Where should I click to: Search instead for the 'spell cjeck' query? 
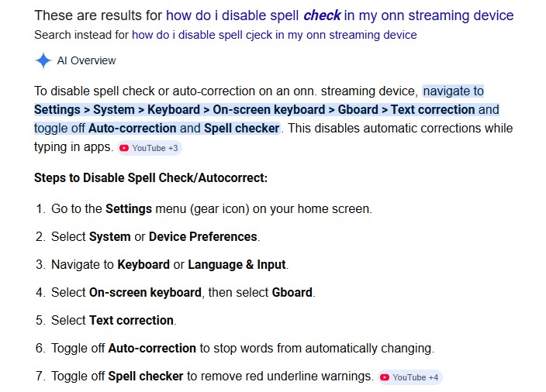(x=274, y=35)
